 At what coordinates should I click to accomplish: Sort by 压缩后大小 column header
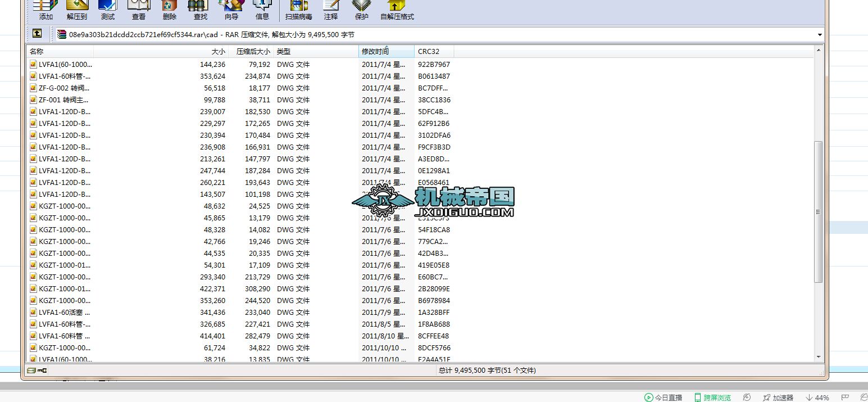(251, 51)
